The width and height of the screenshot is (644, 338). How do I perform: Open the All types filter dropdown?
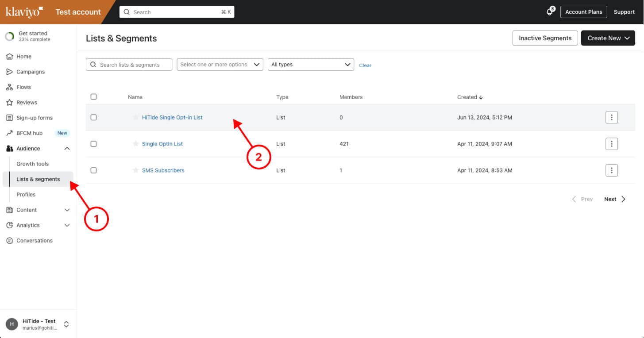[311, 65]
